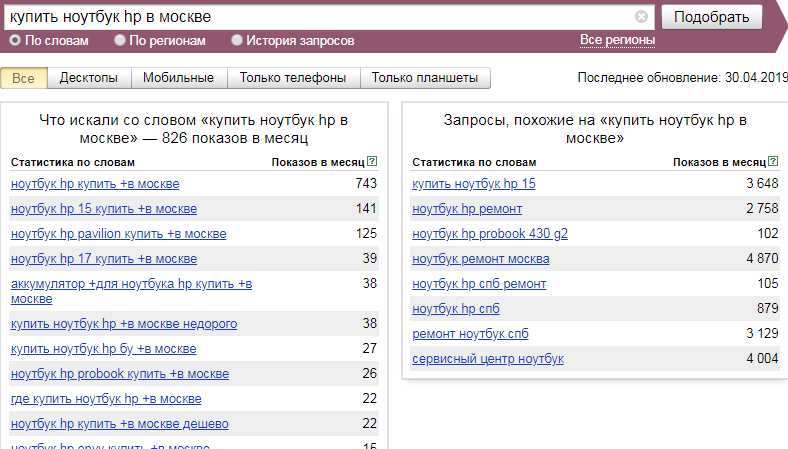This screenshot has height=449, width=788.
Task: Click the left 'Статистика по словам' column header
Action: pos(73,162)
